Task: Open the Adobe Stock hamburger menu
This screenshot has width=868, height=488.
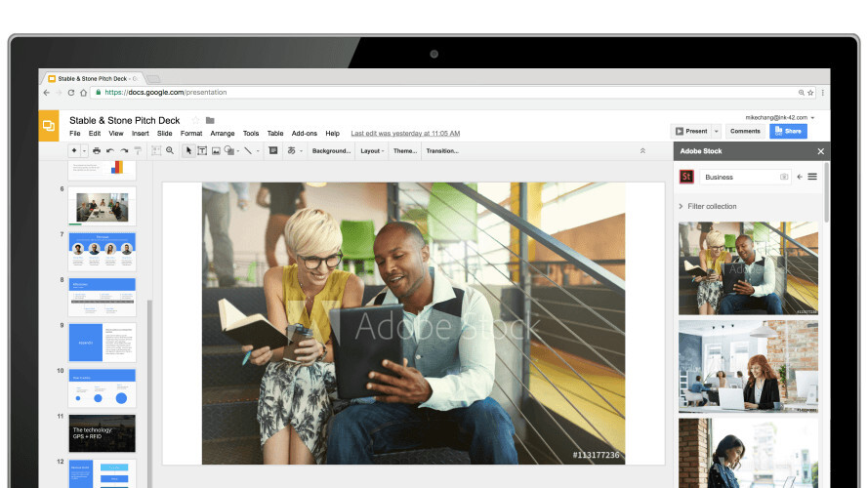Action: coord(812,177)
